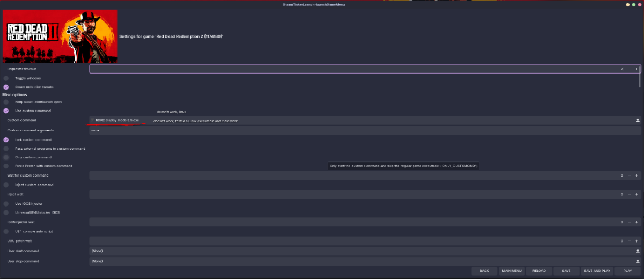
Task: Click the RELOAD button
Action: [x=539, y=271]
